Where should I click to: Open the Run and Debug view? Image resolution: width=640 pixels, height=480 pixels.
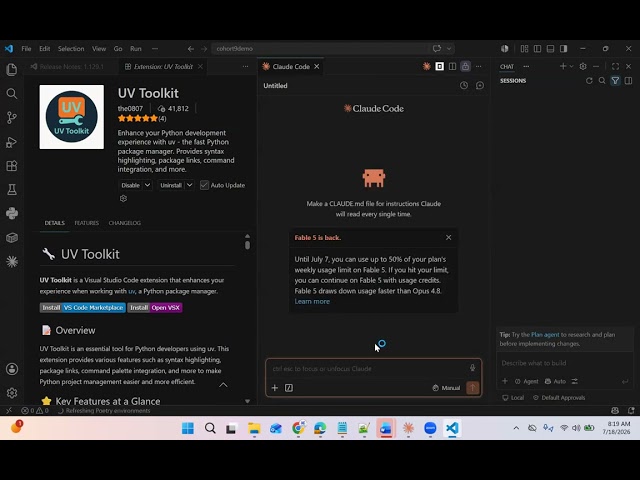coord(12,142)
